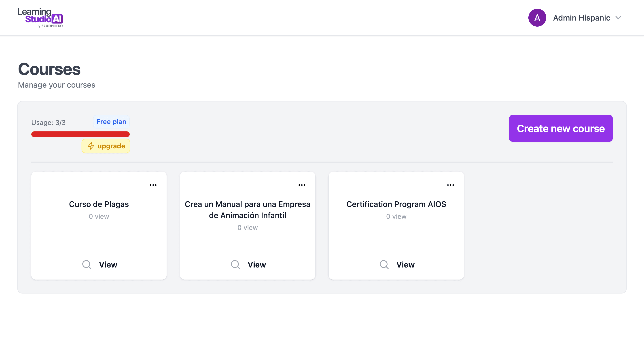Image resolution: width=644 pixels, height=337 pixels.
Task: Select the Curso de Plagas card title
Action: coord(99,204)
